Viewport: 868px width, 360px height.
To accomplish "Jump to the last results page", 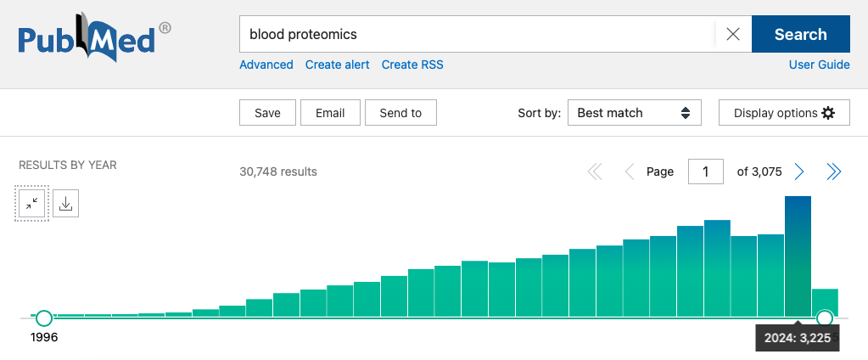I will pos(833,172).
